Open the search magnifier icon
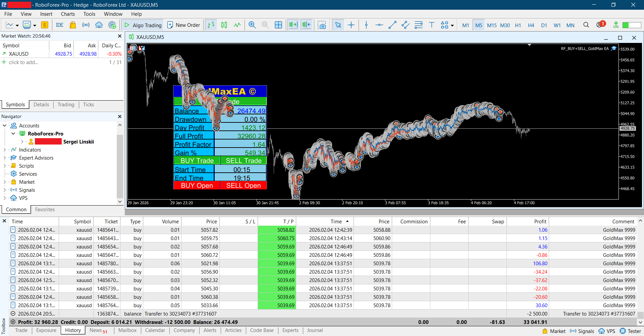This screenshot has height=336, width=644. pyautogui.click(x=586, y=25)
